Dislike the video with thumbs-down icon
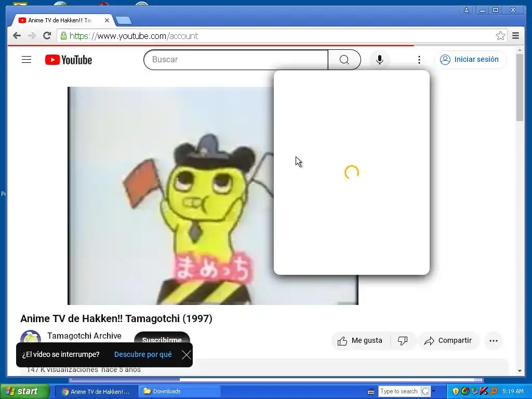This screenshot has height=399, width=532. point(403,341)
